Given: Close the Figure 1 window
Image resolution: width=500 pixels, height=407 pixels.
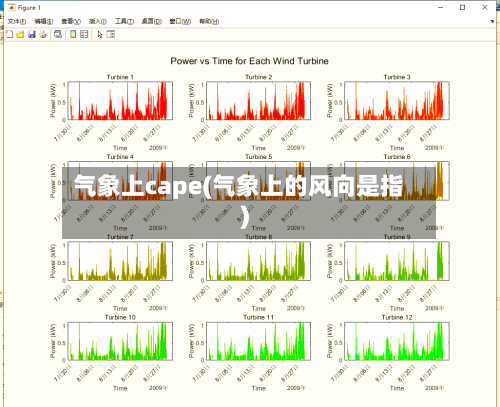Looking at the screenshot, I should click(485, 7).
